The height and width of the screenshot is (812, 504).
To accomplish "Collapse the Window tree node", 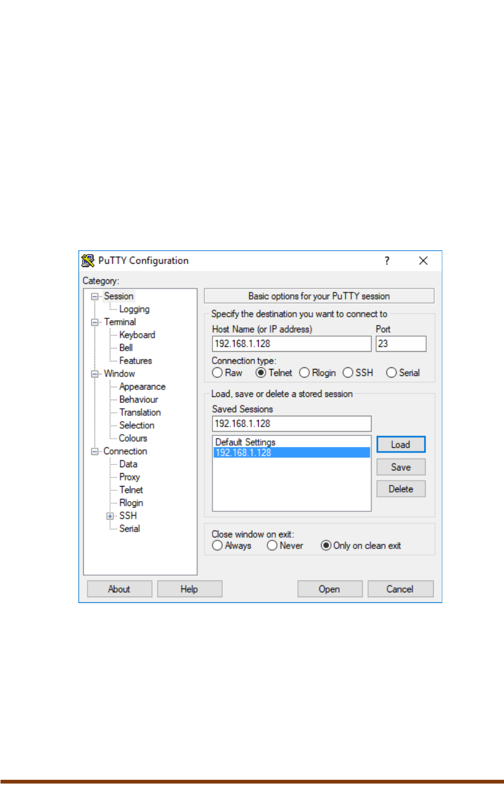I will (x=95, y=374).
